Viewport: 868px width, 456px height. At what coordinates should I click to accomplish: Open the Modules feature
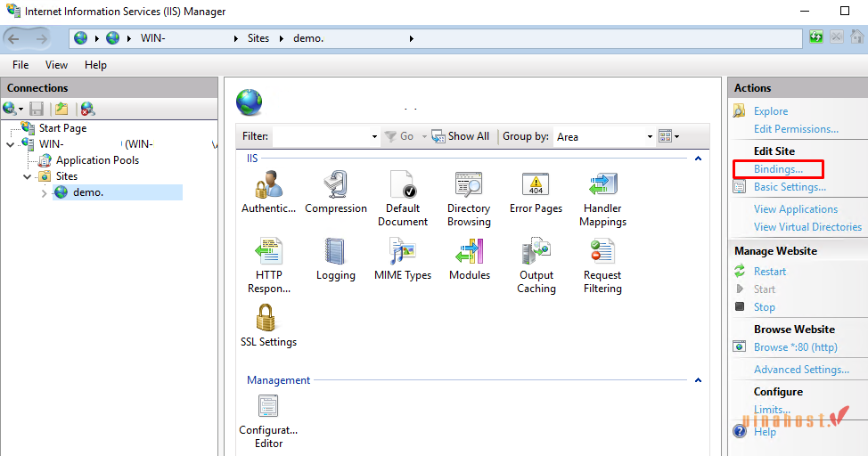click(469, 252)
